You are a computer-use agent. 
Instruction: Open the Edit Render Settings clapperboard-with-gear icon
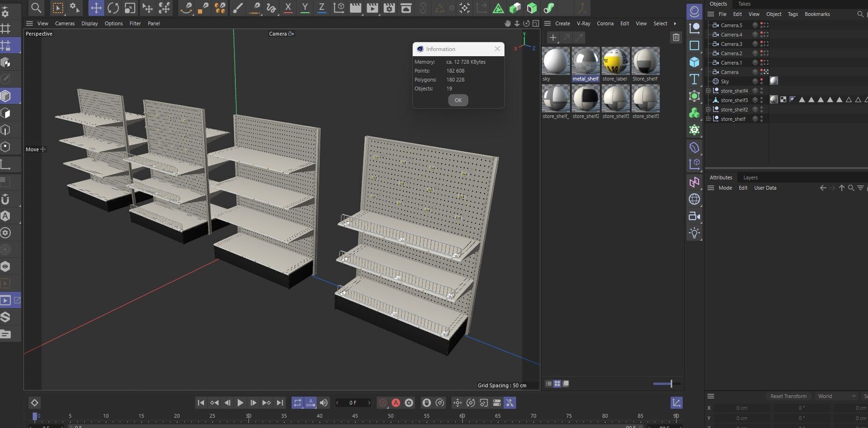(389, 8)
